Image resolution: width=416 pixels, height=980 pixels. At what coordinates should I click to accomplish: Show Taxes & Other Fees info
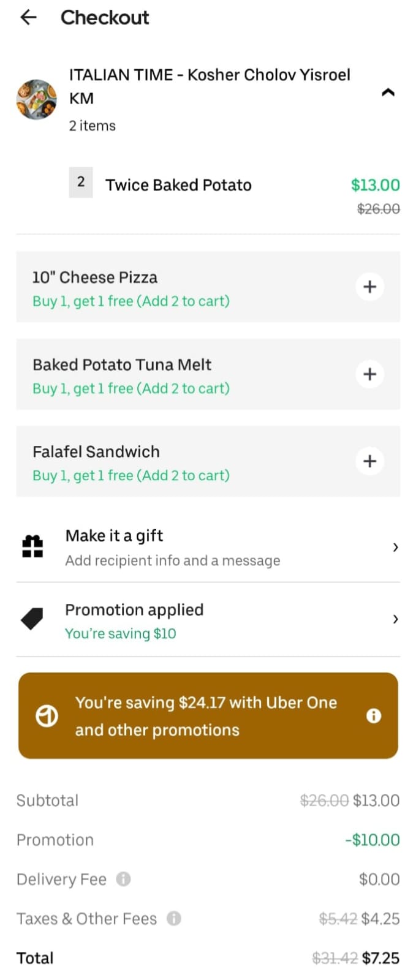click(174, 918)
